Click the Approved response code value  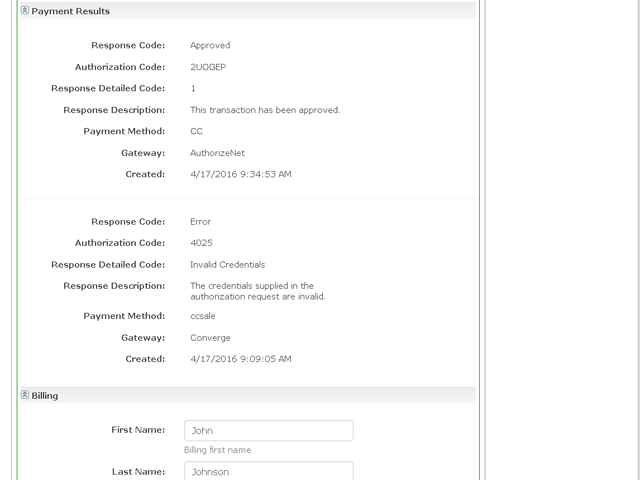point(210,45)
